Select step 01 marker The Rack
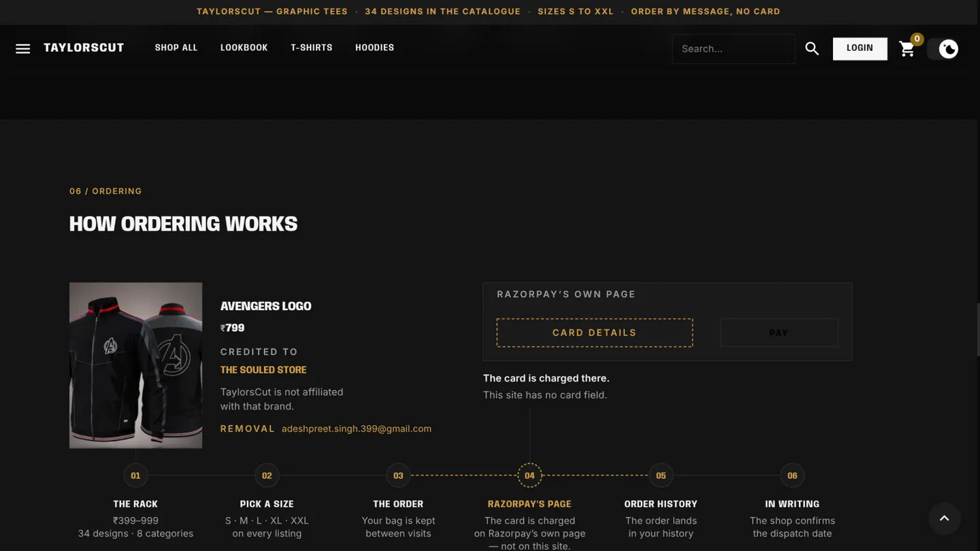 tap(135, 475)
